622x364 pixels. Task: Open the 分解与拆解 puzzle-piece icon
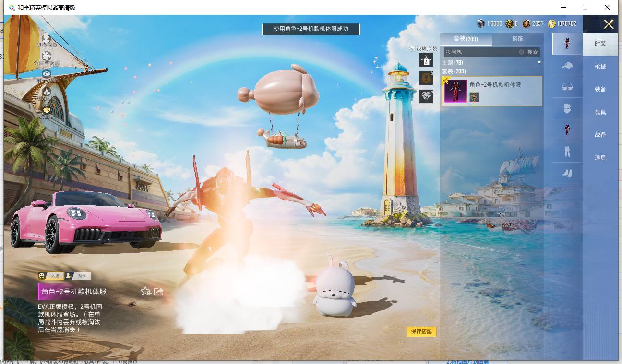tap(47, 56)
